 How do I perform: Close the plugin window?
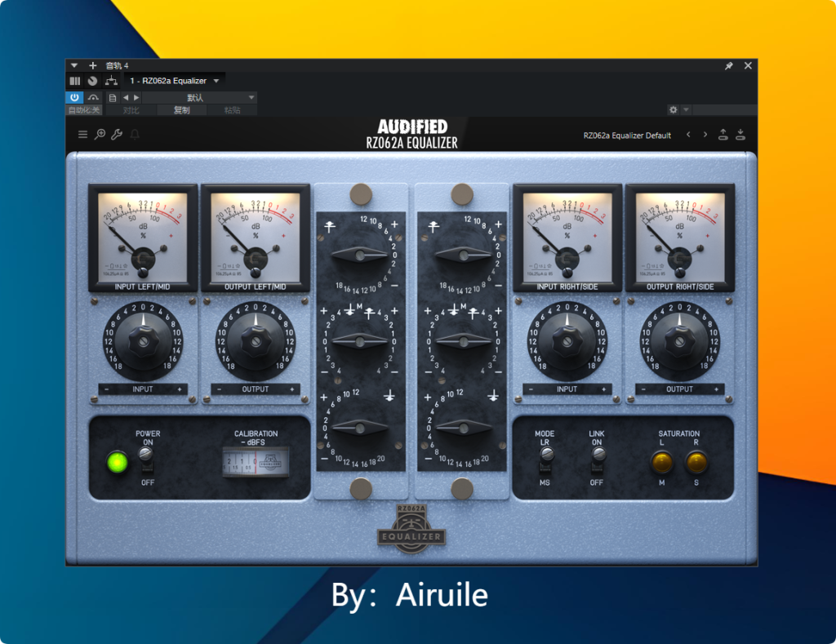click(748, 65)
